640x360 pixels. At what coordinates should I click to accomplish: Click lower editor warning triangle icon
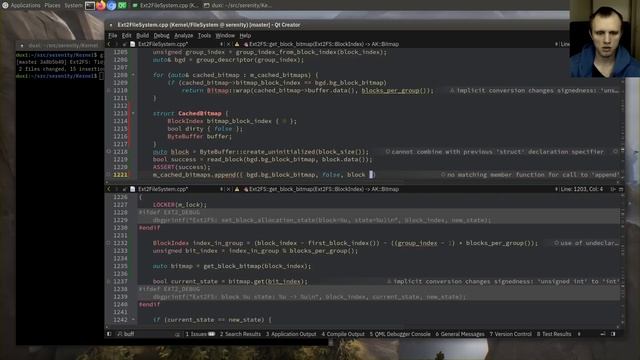click(237, 189)
